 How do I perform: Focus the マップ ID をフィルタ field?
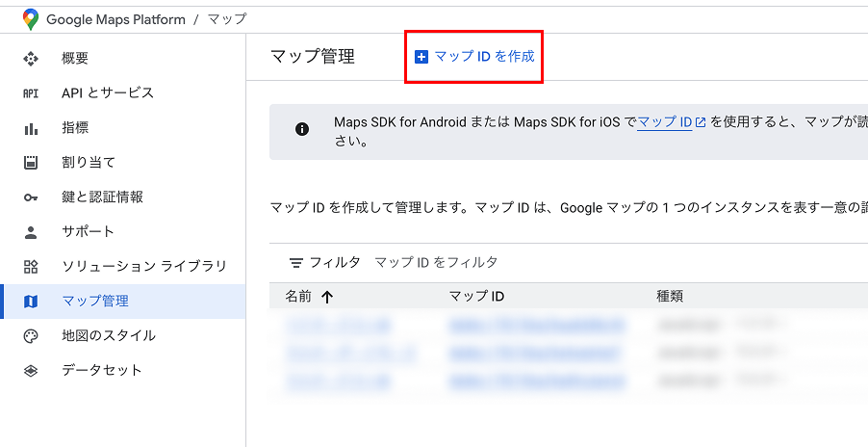pos(436,262)
